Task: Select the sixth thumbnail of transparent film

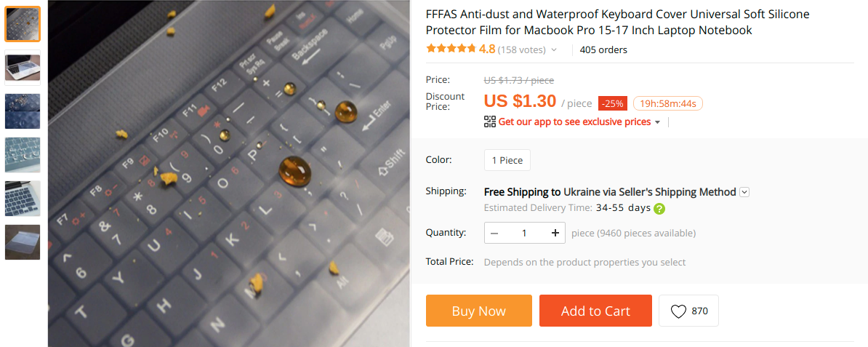Action: pyautogui.click(x=23, y=242)
